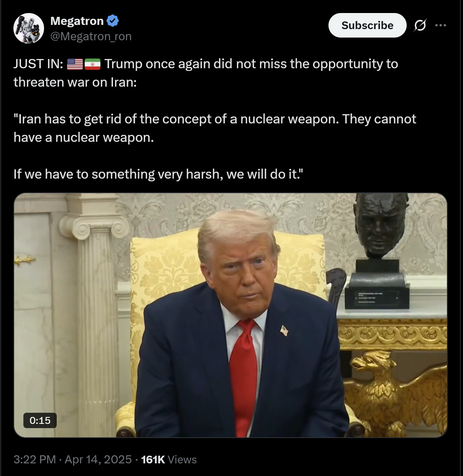
Task: Open the Megatron display name link
Action: point(77,21)
